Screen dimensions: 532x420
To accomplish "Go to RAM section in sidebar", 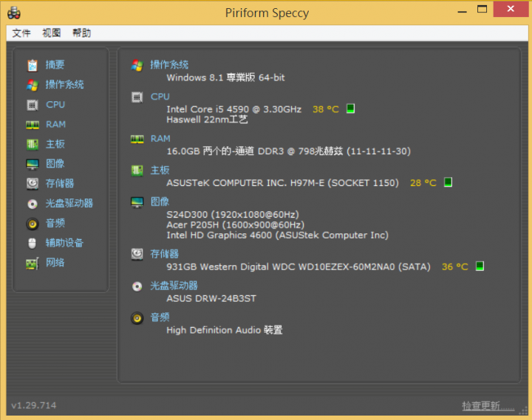I will 55,125.
